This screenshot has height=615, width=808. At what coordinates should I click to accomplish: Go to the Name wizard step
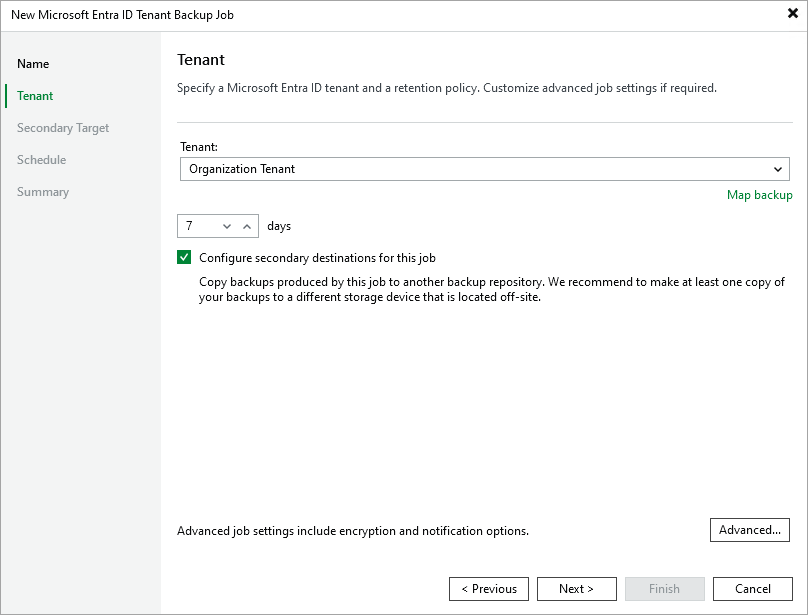33,63
